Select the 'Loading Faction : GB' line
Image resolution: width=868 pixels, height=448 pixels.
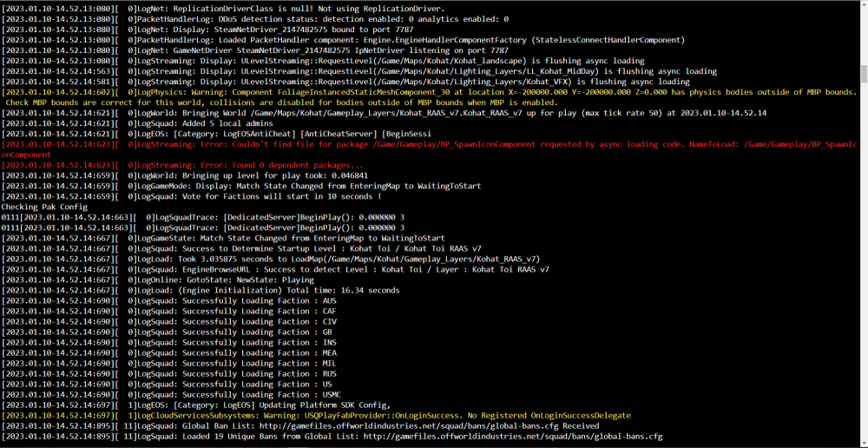(x=167, y=333)
